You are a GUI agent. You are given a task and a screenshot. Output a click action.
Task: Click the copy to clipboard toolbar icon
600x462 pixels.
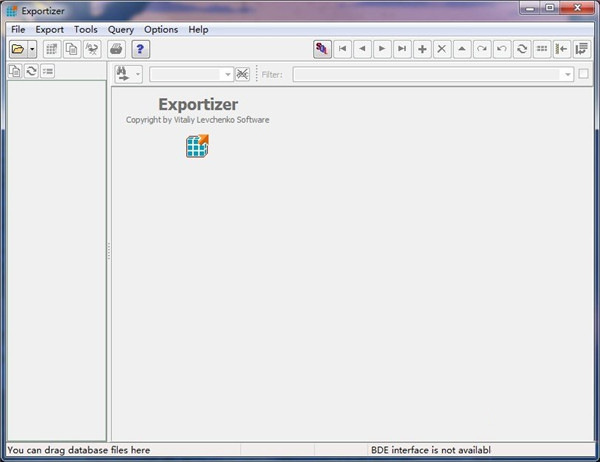(x=72, y=49)
